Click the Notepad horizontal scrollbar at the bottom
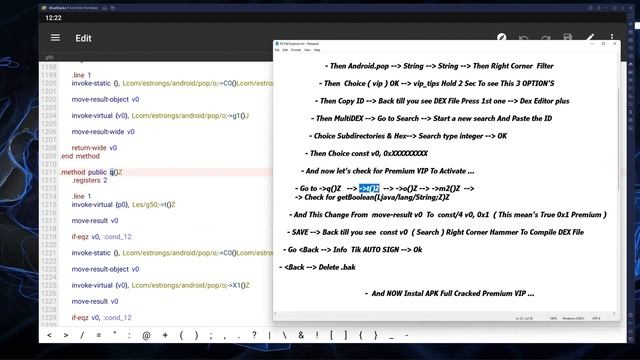The image size is (640, 360). [x=445, y=313]
